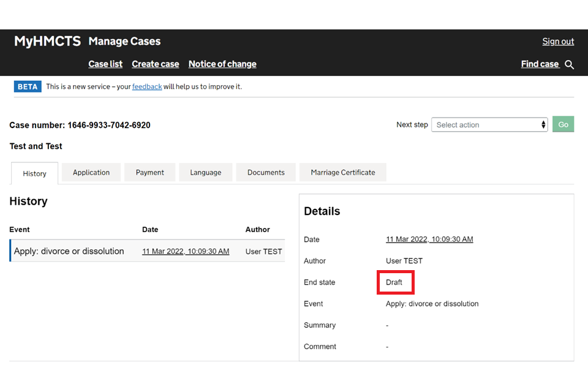The image size is (588, 392).
Task: Click the Find case link
Action: 540,64
